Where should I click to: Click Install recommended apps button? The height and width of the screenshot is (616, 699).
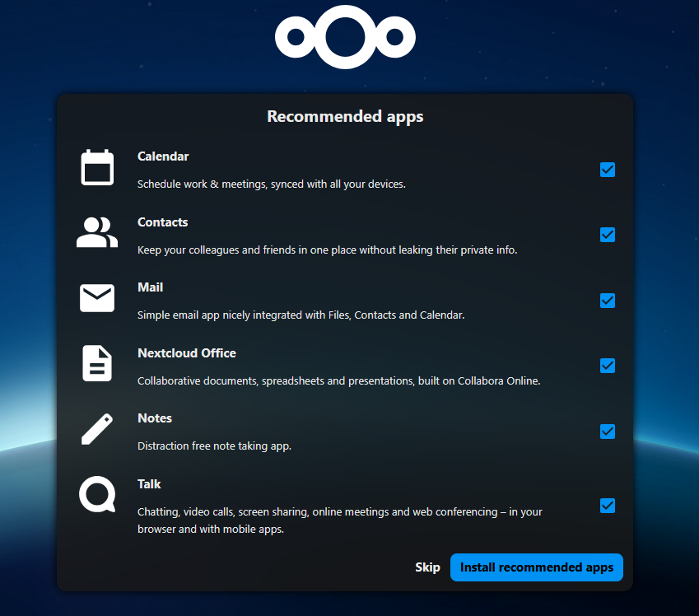(537, 567)
